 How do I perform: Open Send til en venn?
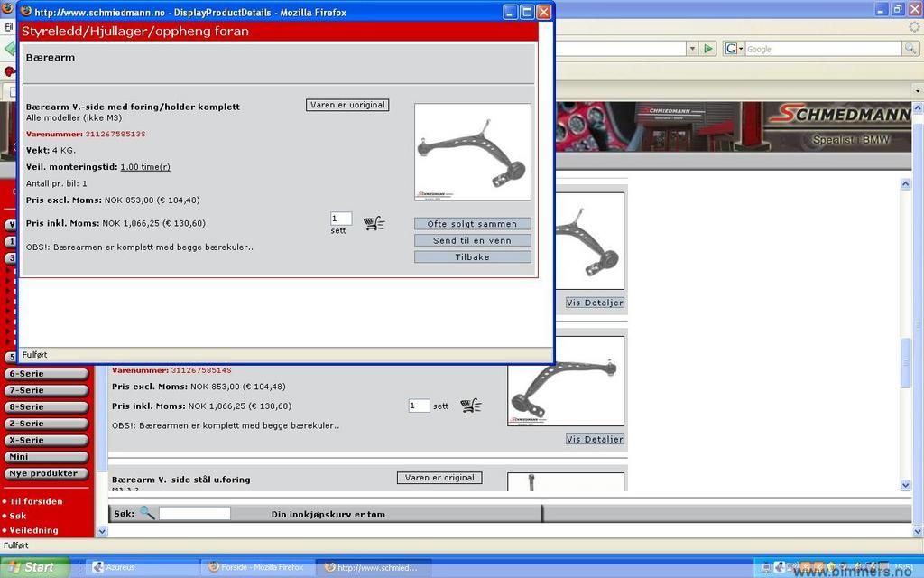click(472, 240)
